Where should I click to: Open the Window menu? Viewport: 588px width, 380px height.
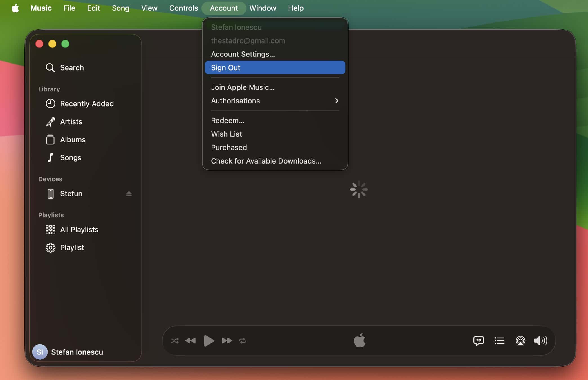(x=262, y=8)
